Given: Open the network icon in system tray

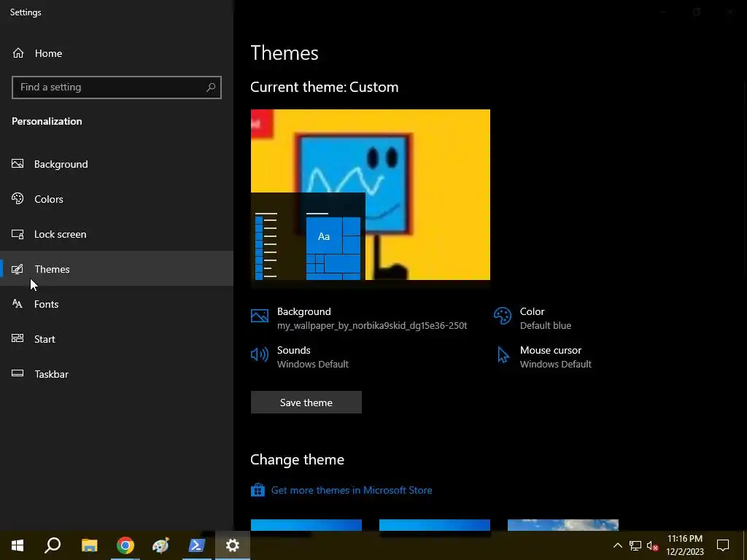Looking at the screenshot, I should click(635, 545).
